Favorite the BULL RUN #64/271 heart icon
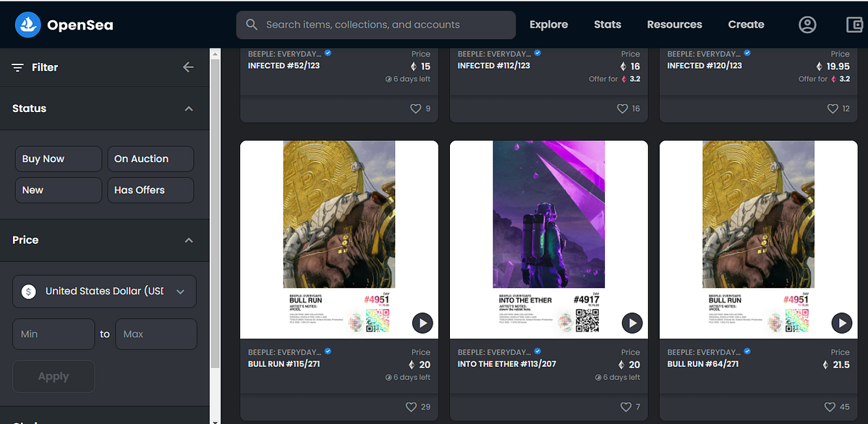 tap(829, 407)
